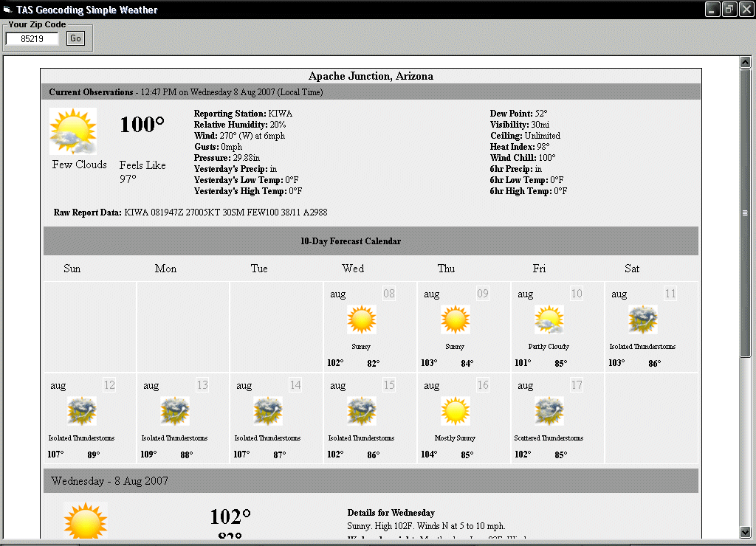Click the Partly Cloudy icon for Aug 10

[549, 320]
